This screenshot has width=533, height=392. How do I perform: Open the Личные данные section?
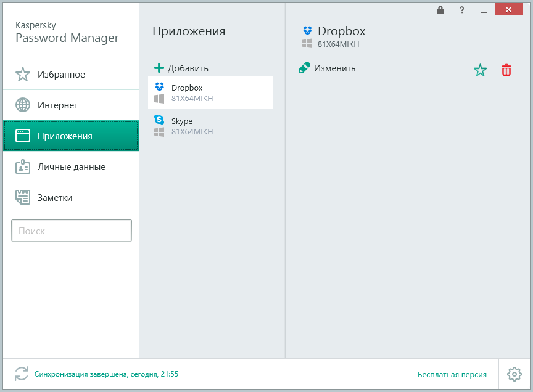click(x=71, y=167)
